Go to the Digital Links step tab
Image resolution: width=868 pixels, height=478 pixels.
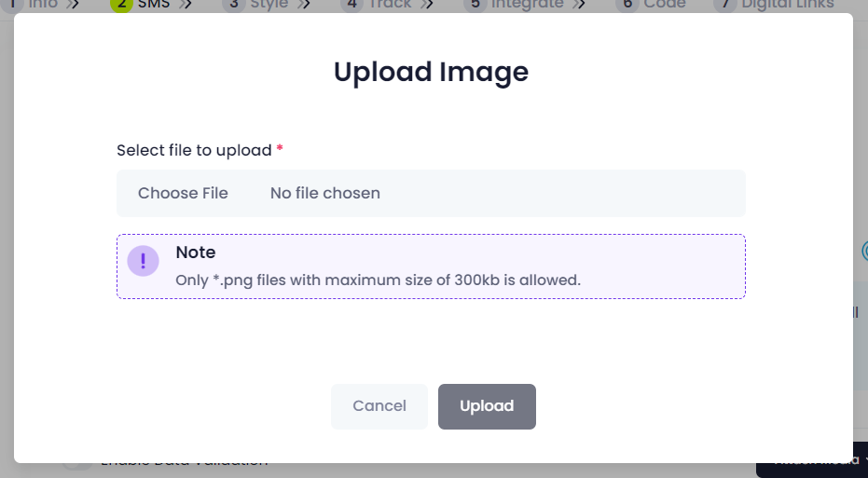[787, 5]
